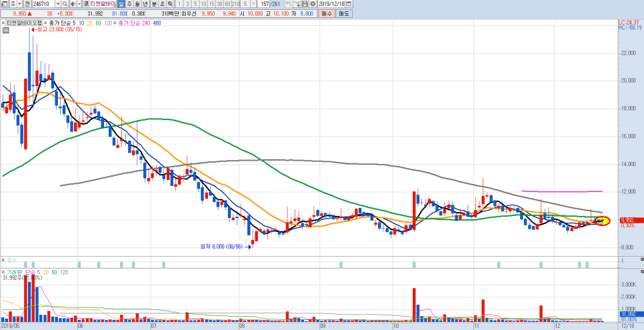The height and width of the screenshot is (330, 644).
Task: Expand the interval dropdown showing 5
Action: 253,4
